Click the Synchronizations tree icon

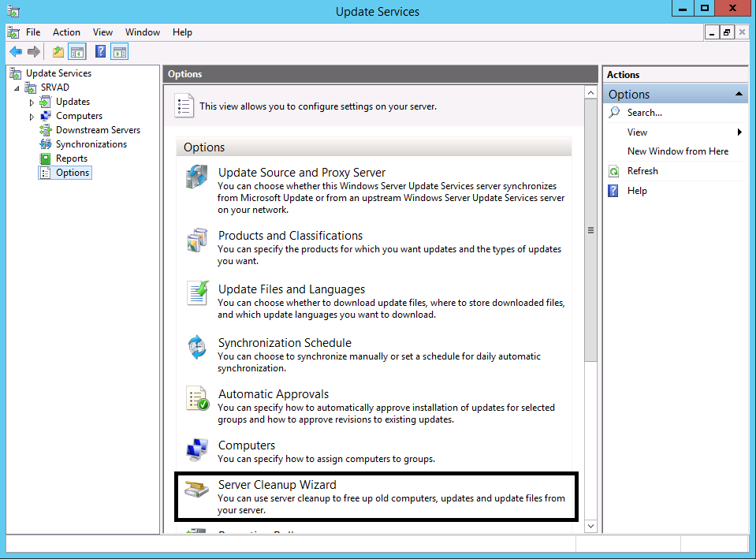(x=45, y=144)
